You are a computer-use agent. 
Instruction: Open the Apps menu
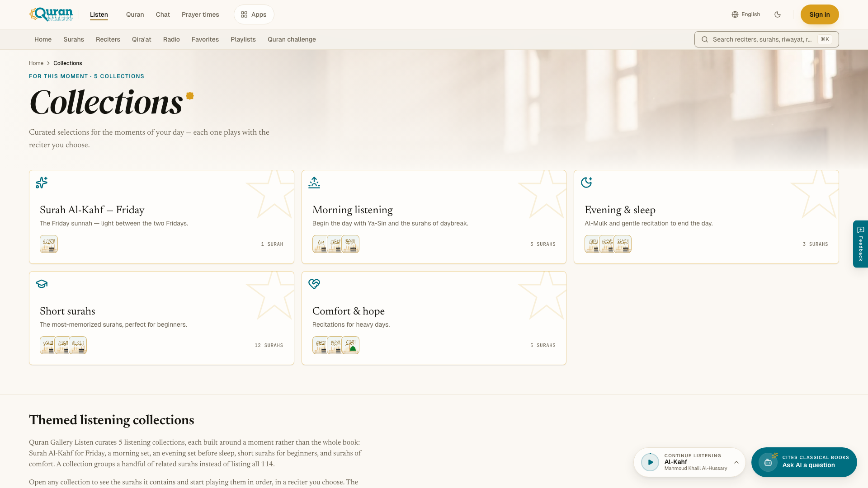tap(254, 14)
